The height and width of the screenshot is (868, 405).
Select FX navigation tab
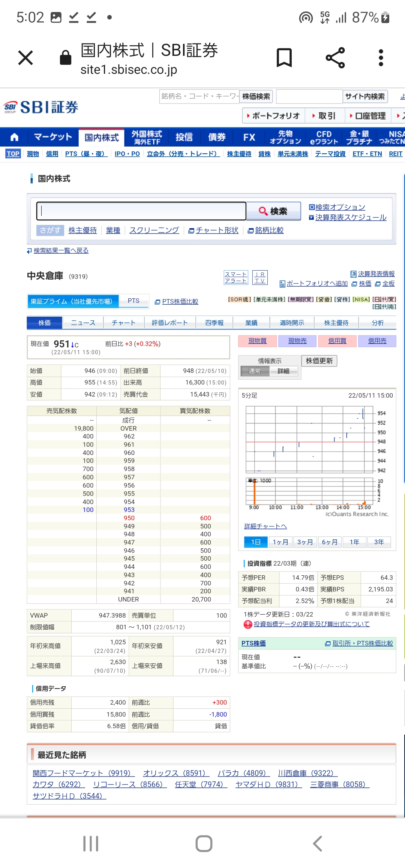(x=249, y=137)
